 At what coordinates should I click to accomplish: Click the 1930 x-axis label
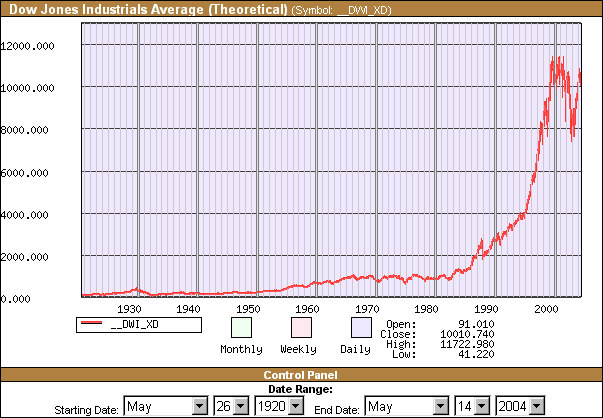129,309
